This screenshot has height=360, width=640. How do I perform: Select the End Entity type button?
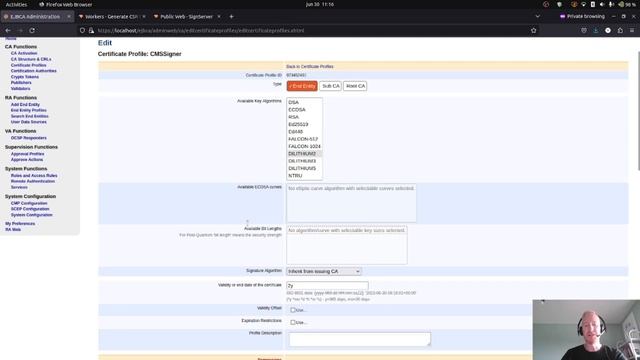coord(302,86)
